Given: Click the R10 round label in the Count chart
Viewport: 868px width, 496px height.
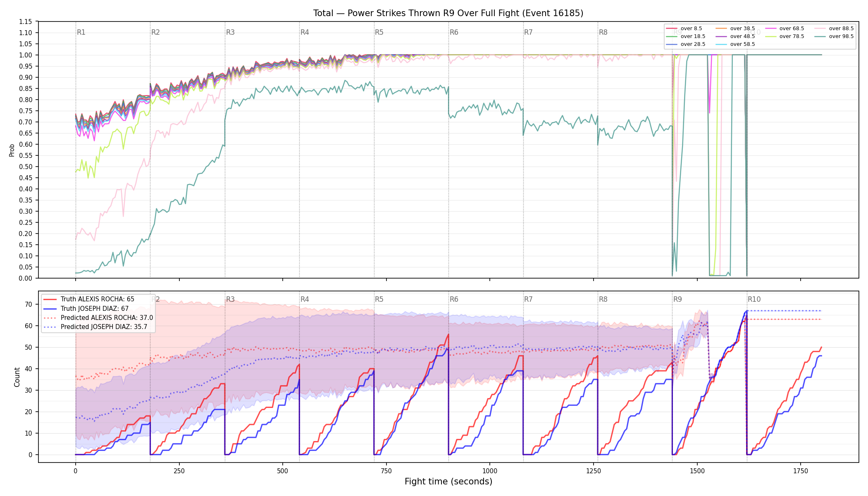Looking at the screenshot, I should point(754,299).
